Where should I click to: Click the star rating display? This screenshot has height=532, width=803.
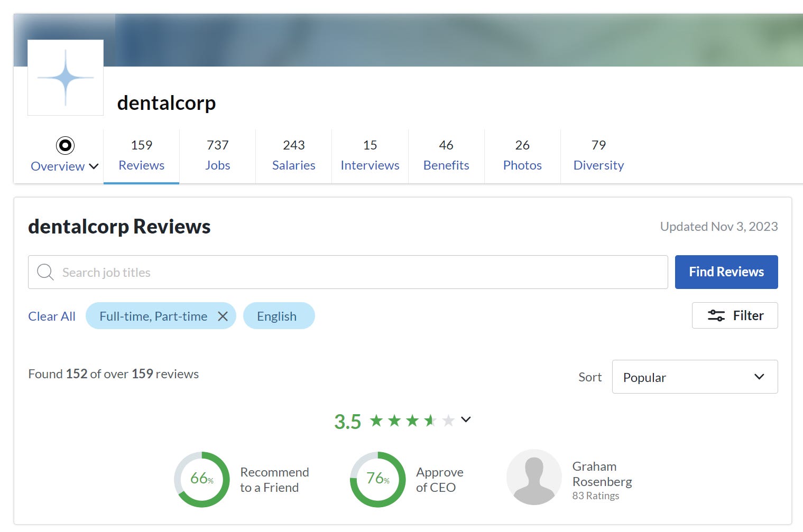point(412,421)
